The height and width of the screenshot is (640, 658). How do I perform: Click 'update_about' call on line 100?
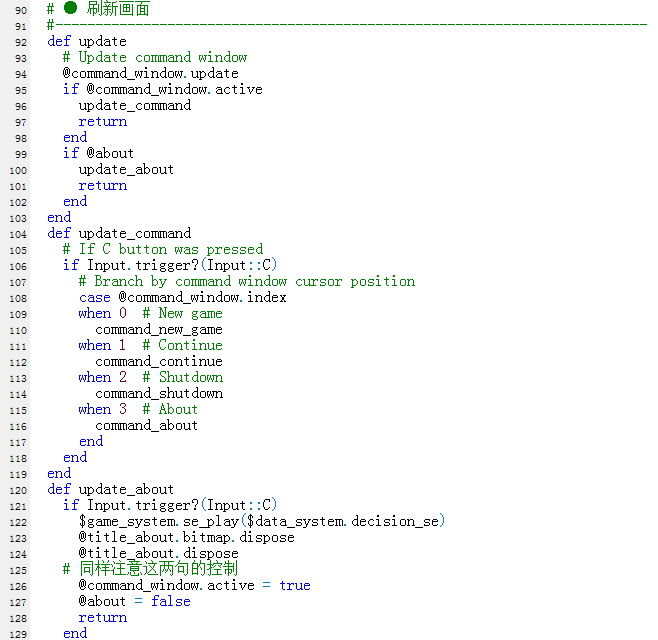click(126, 170)
